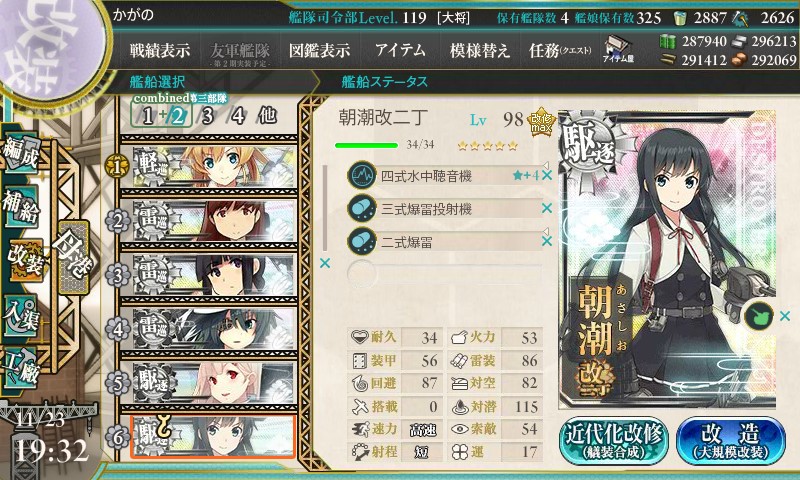The image size is (800, 480).
Task: Switch to fleet 3 tab
Action: 207,116
